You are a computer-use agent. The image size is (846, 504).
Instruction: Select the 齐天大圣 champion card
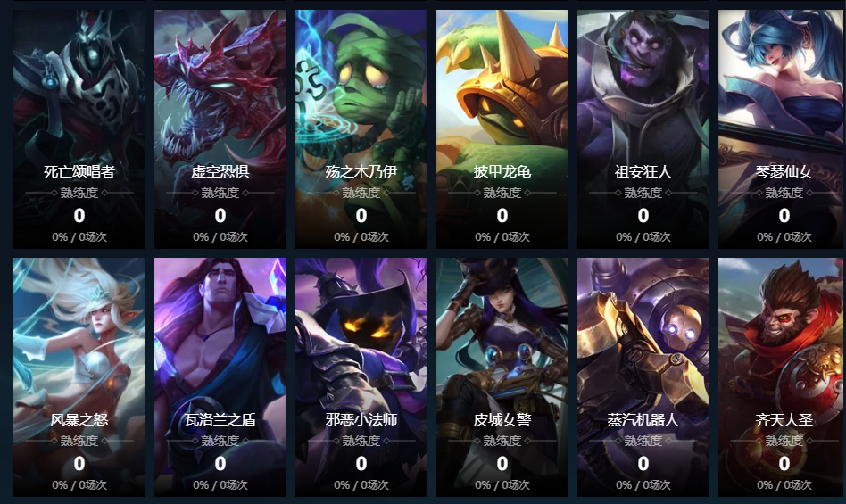coord(782,376)
